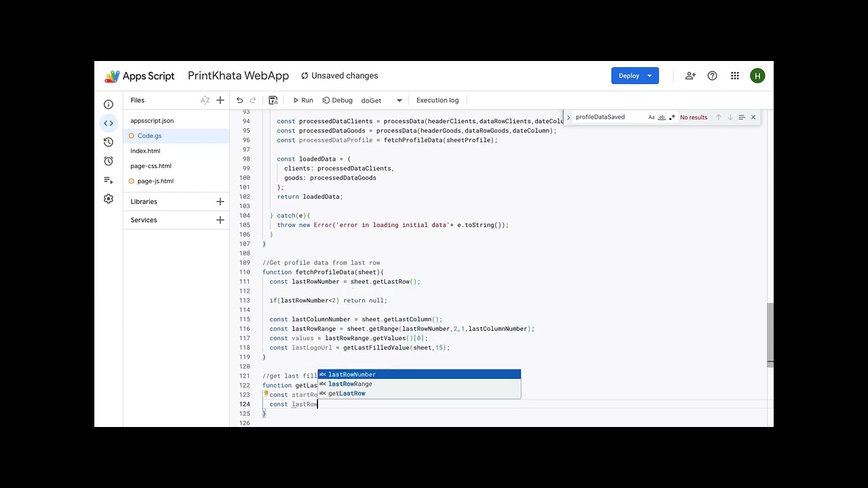
Task: Run the selected function
Action: (x=303, y=100)
